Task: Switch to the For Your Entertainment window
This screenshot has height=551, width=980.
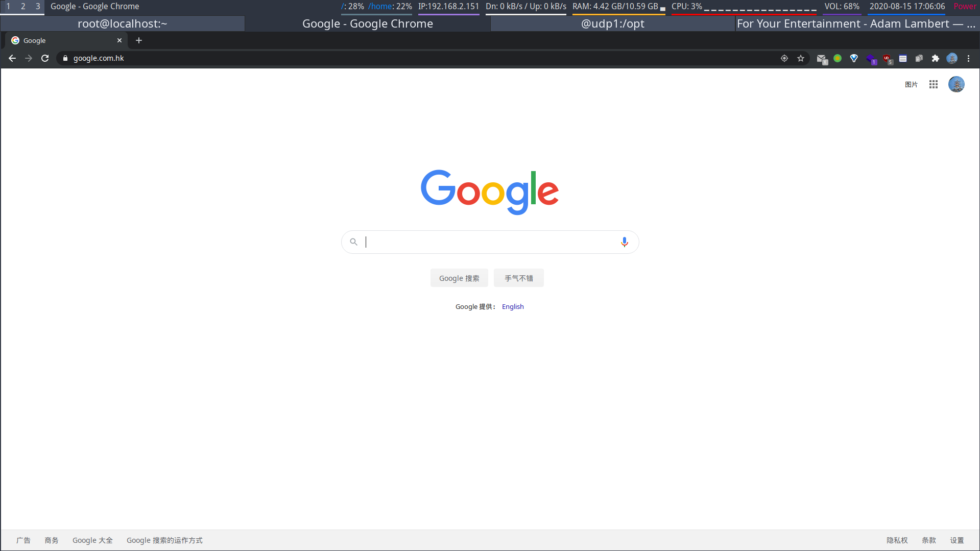Action: [857, 23]
